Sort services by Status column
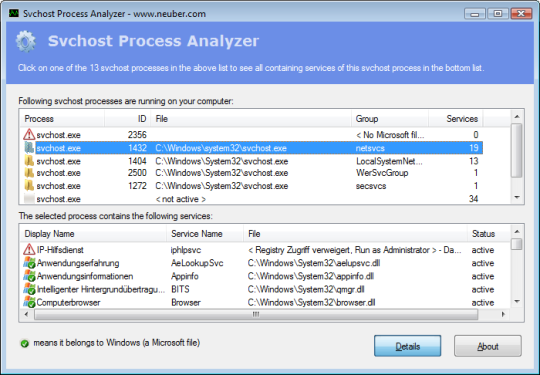 (x=488, y=234)
